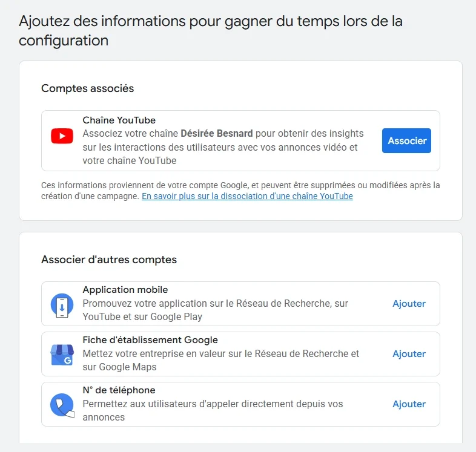
Task: Click the YouTube play logo icon
Action: (x=62, y=136)
